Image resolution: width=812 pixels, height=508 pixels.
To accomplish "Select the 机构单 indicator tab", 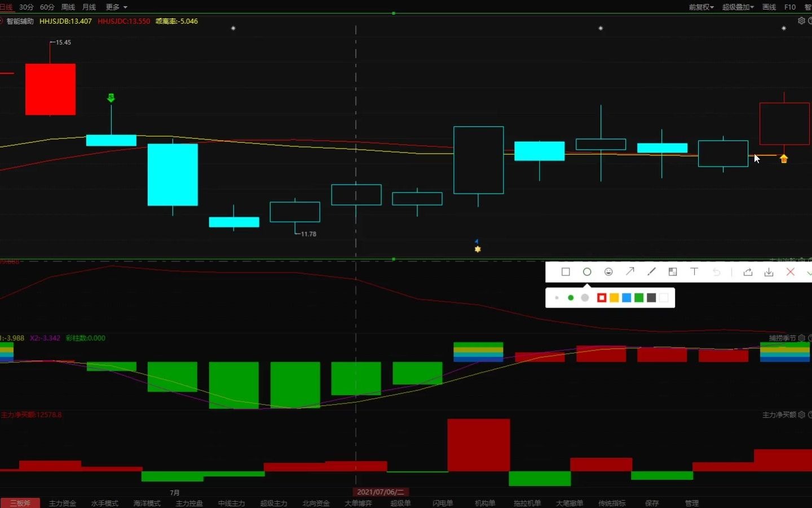I will click(x=485, y=503).
